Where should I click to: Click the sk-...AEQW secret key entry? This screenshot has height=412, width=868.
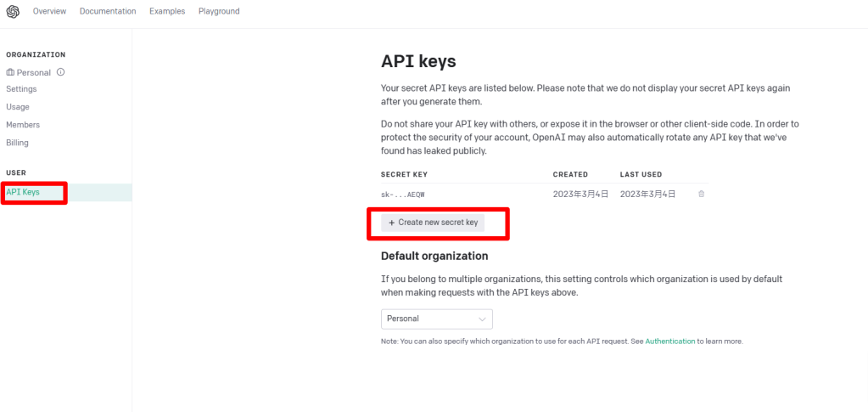tap(403, 195)
